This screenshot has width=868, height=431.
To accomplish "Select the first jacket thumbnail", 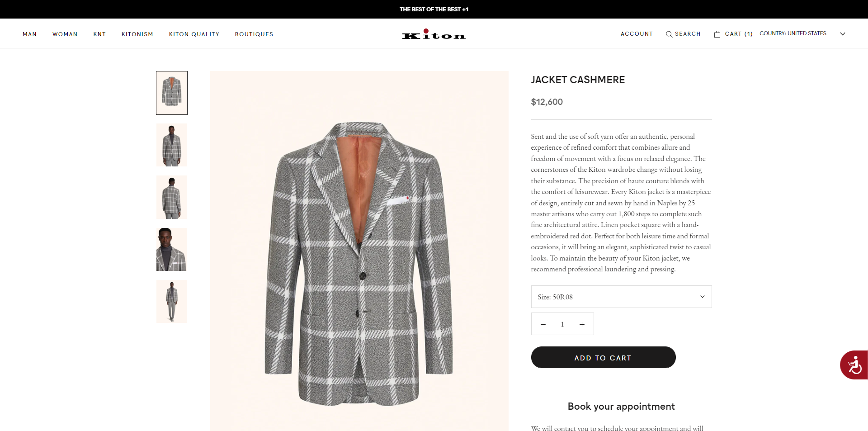I will (x=172, y=93).
